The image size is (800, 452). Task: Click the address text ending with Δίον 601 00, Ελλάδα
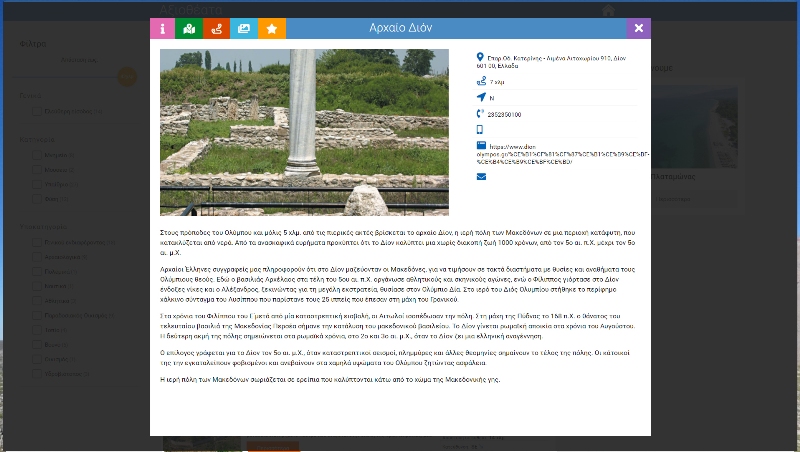point(552,62)
